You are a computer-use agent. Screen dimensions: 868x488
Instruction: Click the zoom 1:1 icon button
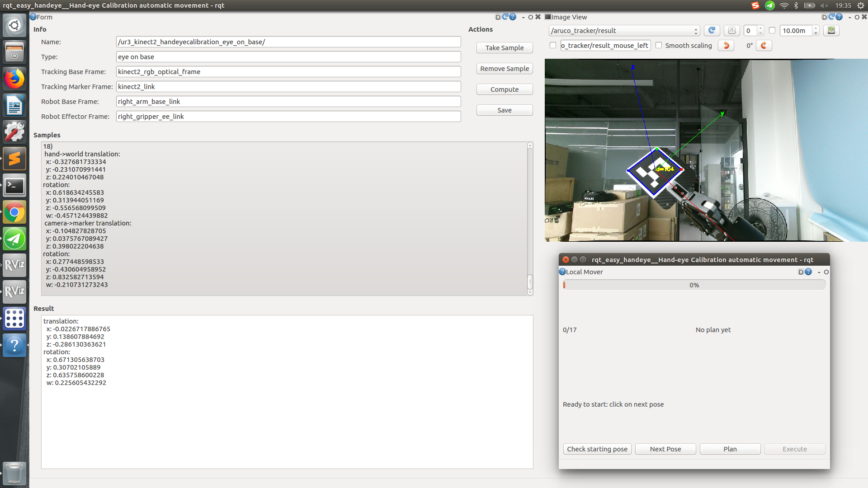[x=731, y=30]
